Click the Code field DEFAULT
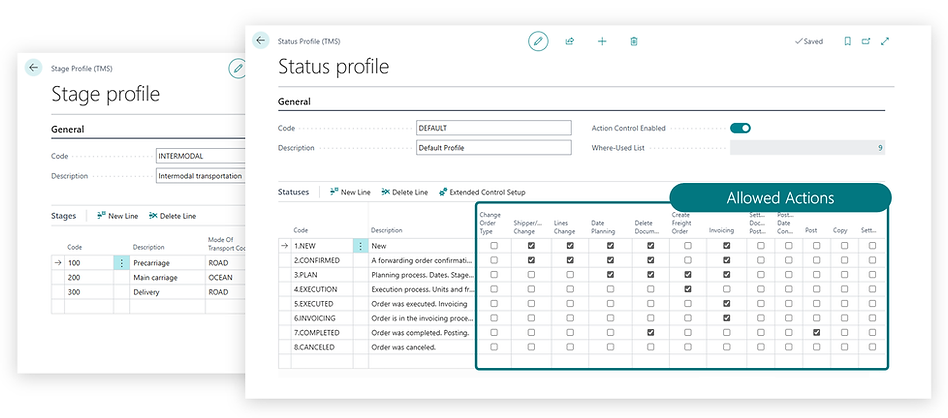The image size is (948, 418). [493, 128]
